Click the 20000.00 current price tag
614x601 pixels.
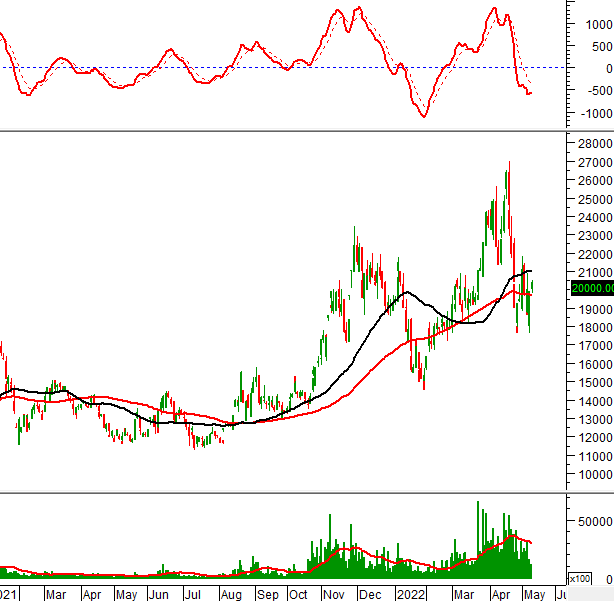coord(590,288)
